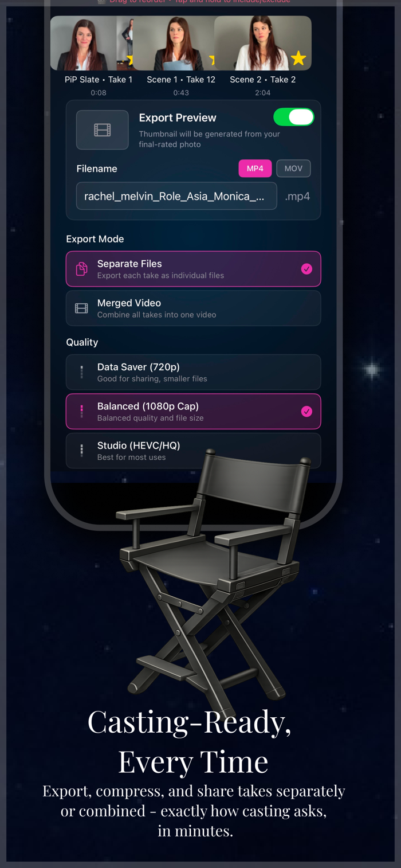Select Data Saver (720p) quality

click(x=194, y=372)
